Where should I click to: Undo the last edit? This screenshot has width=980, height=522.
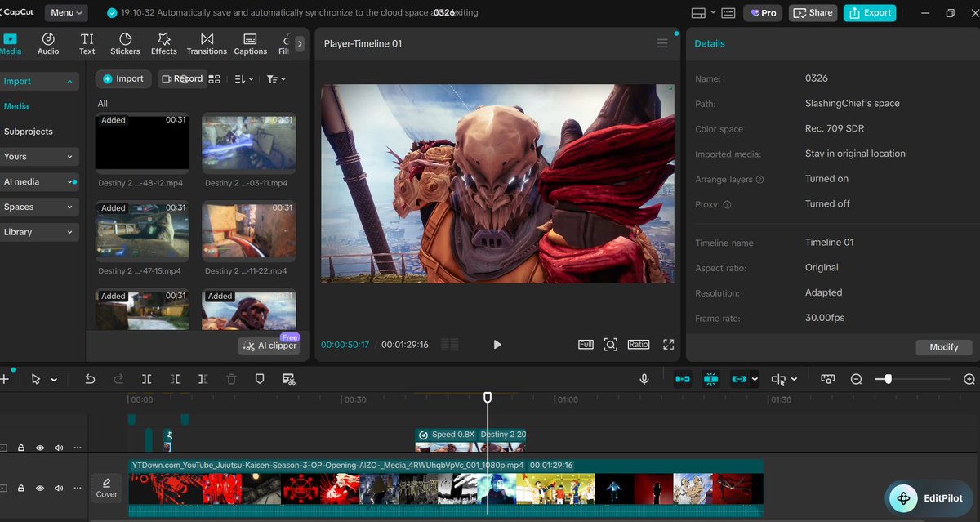click(x=90, y=379)
